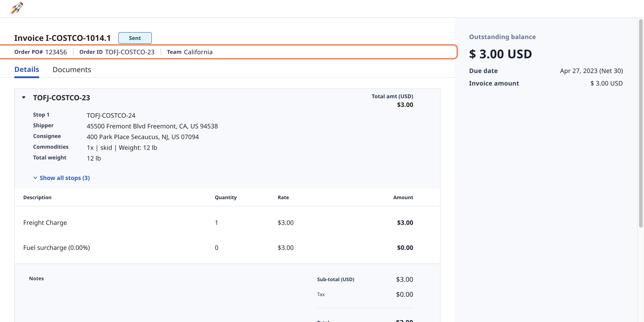Image resolution: width=644 pixels, height=322 pixels.
Task: Click Freight Charge amount $3.00
Action: pyautogui.click(x=405, y=222)
